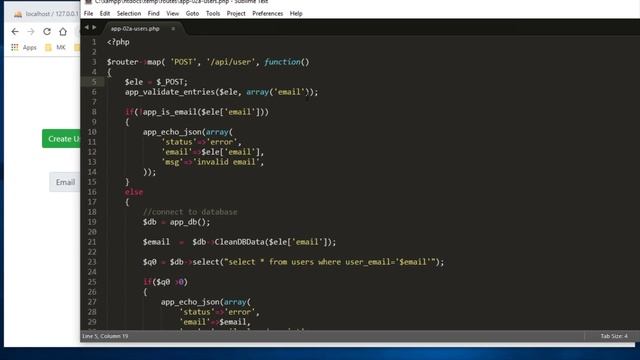Viewport: 640px width, 360px height.
Task: Open the Help menu
Action: tap(296, 13)
